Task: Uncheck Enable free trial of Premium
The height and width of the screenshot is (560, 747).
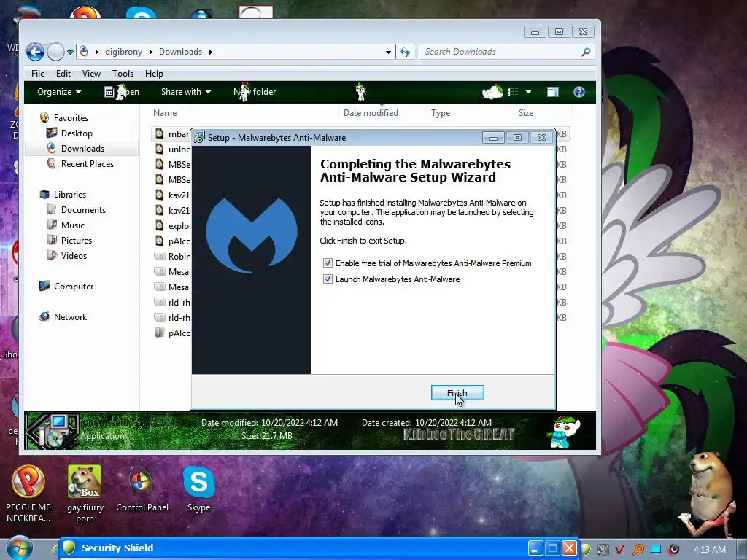Action: point(328,262)
